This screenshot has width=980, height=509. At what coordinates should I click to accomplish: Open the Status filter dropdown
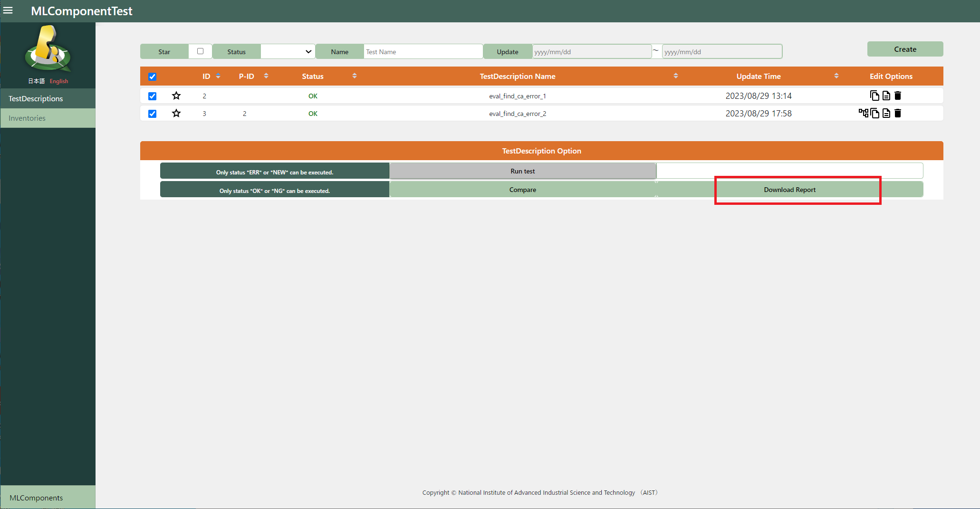[288, 51]
